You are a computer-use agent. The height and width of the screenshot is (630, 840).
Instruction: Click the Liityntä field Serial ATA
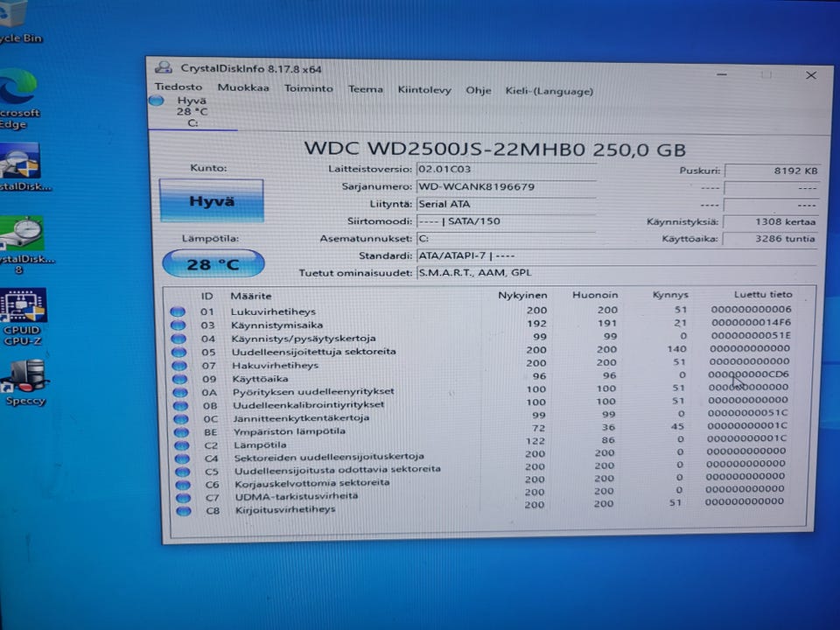point(507,204)
